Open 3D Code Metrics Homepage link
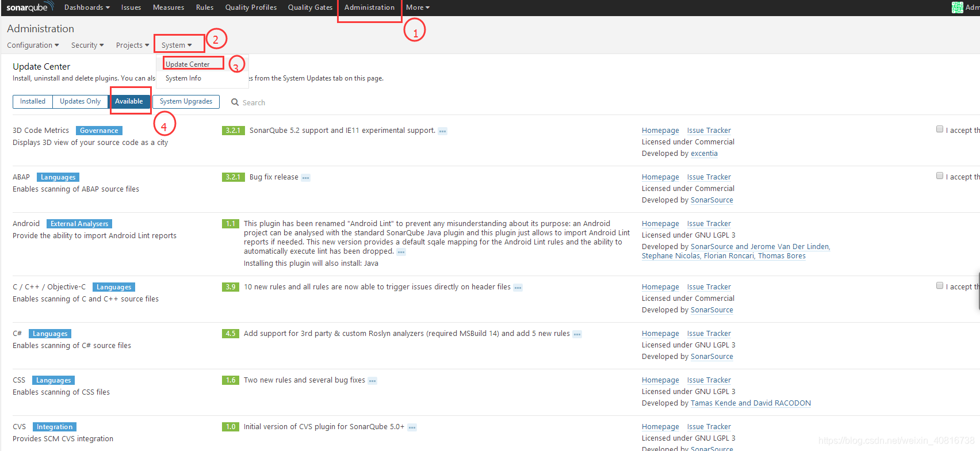 coord(660,131)
